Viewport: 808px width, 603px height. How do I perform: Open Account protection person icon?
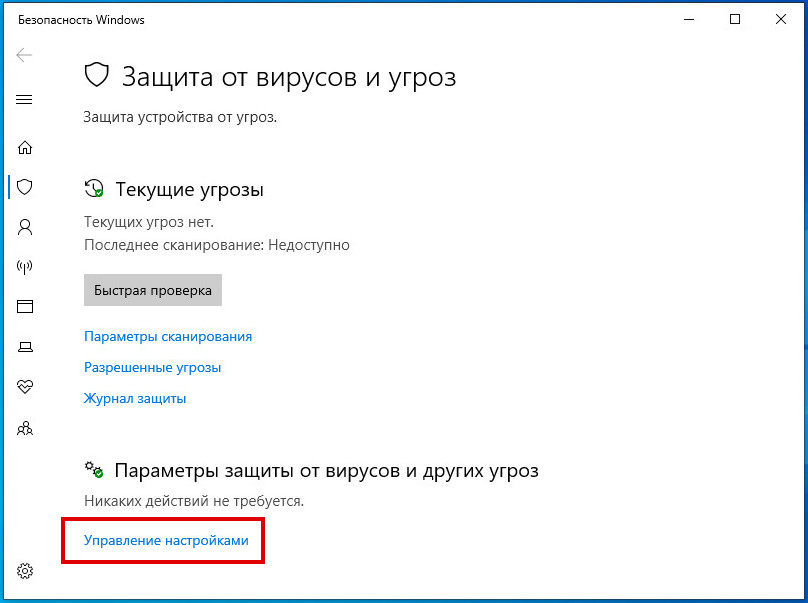click(x=25, y=227)
